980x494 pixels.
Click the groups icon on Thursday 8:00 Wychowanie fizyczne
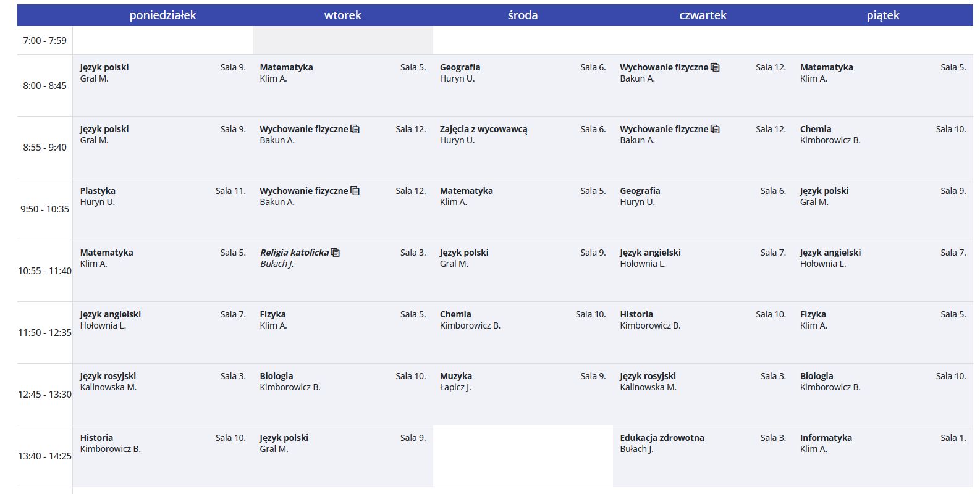point(715,67)
